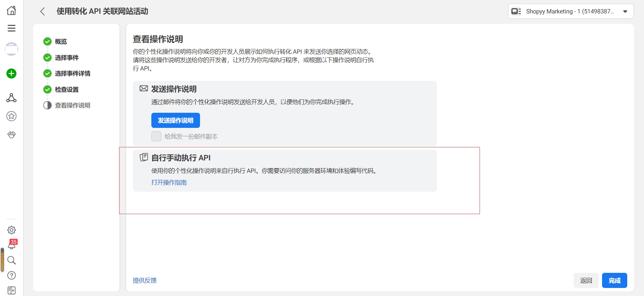The height and width of the screenshot is (296, 644).
Task: Click the star custom conversions icon
Action: tap(11, 116)
